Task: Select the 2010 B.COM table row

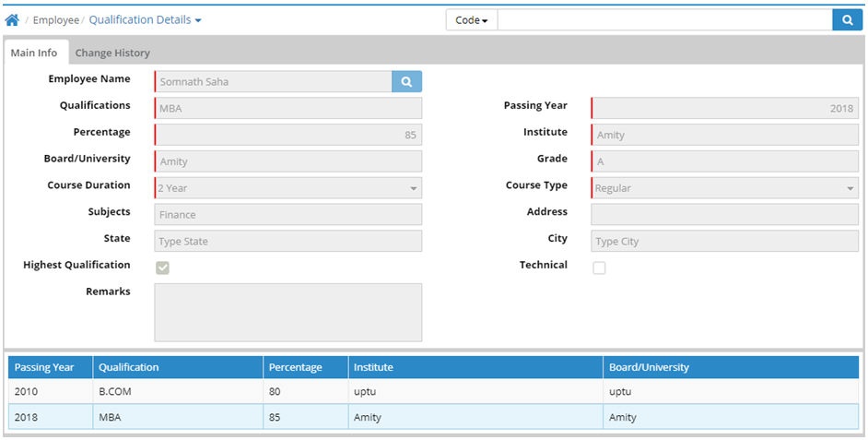Action: pos(433,391)
